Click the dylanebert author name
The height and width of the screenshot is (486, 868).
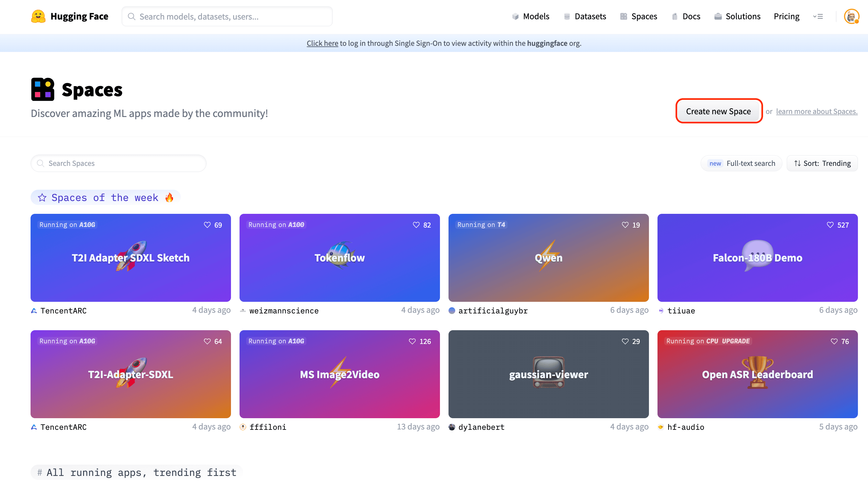click(x=482, y=427)
